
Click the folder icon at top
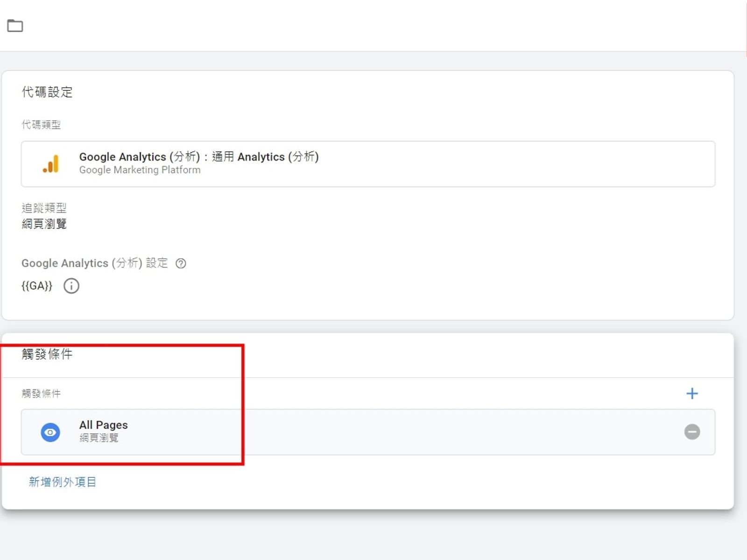15,26
